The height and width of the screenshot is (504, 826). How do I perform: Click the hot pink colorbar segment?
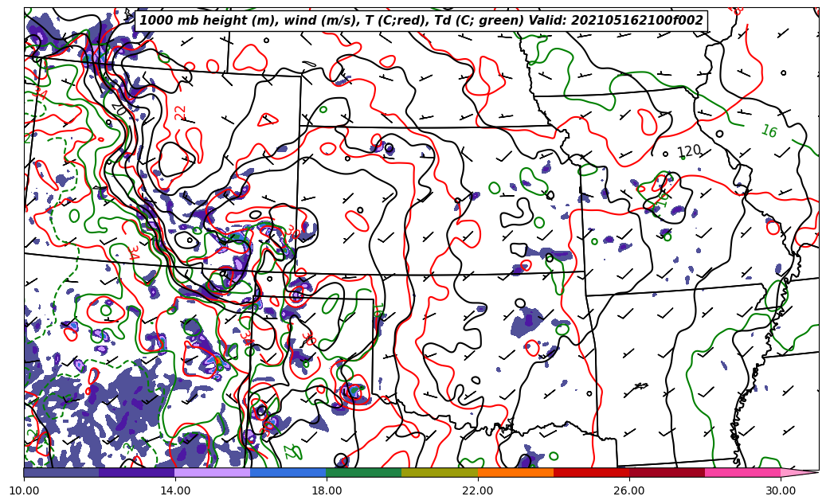click(x=742, y=472)
